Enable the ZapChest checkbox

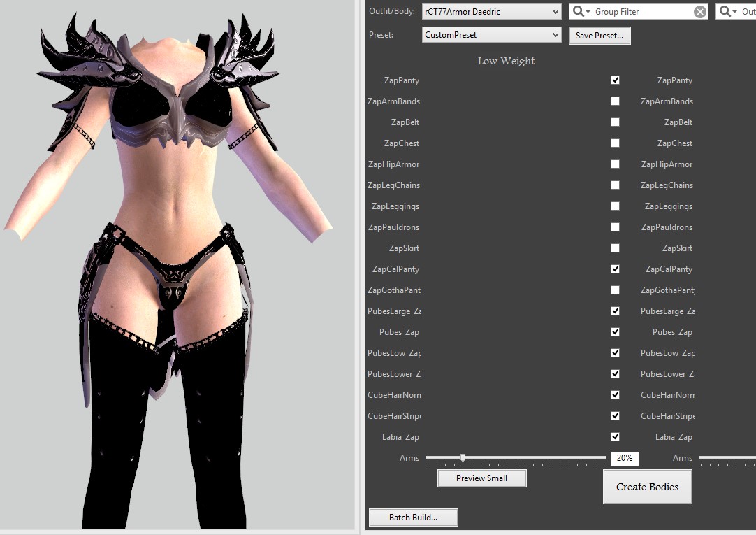coord(616,143)
